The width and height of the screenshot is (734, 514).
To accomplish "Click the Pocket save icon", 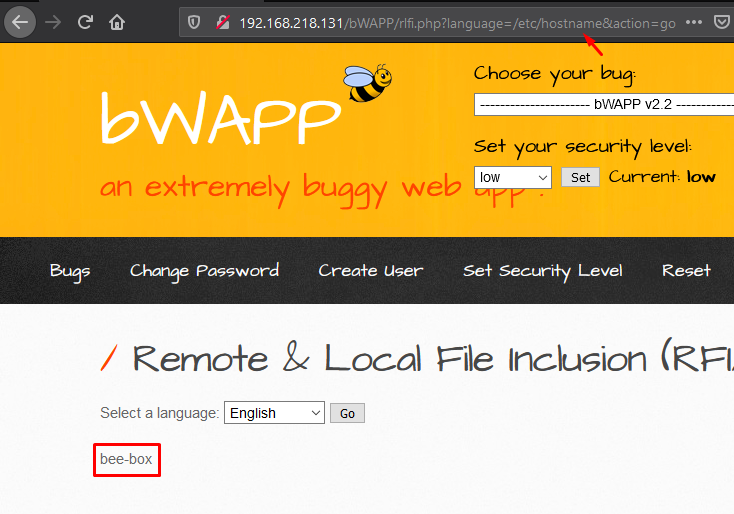I will pos(722,22).
